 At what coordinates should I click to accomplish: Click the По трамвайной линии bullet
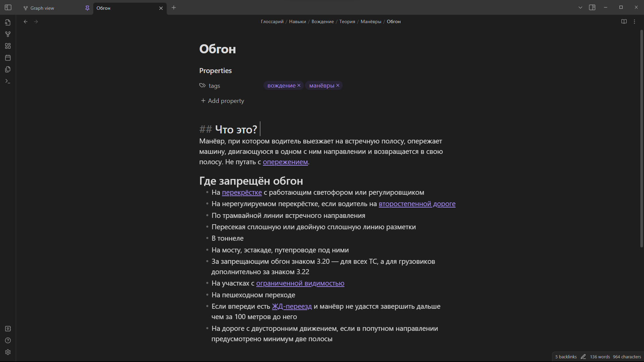[288, 216]
